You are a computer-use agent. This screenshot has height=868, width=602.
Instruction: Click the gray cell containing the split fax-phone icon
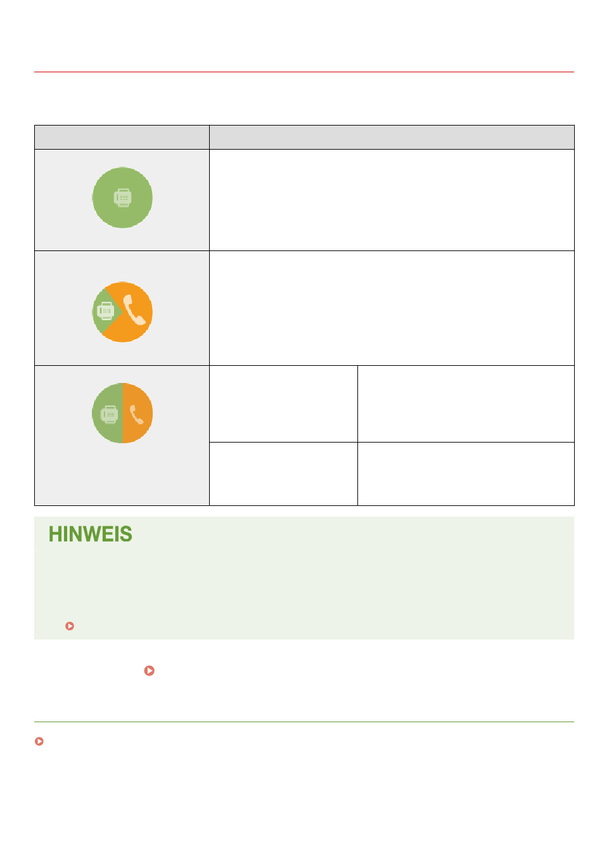click(x=122, y=436)
